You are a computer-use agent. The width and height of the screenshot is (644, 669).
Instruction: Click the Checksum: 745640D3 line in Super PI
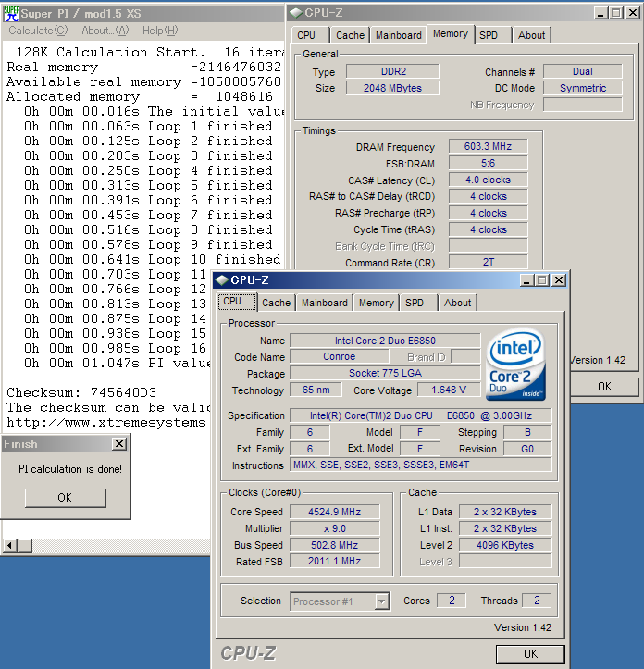[x=81, y=392]
